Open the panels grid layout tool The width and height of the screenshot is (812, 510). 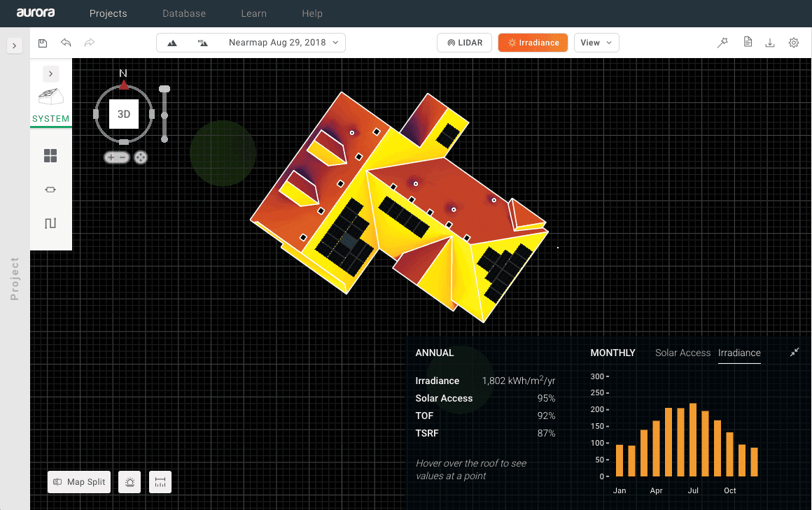(50, 157)
